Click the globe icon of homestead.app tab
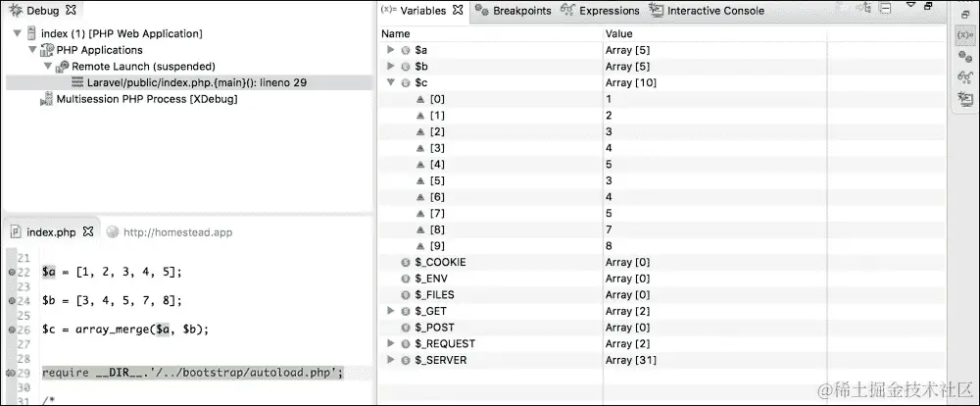 point(113,232)
